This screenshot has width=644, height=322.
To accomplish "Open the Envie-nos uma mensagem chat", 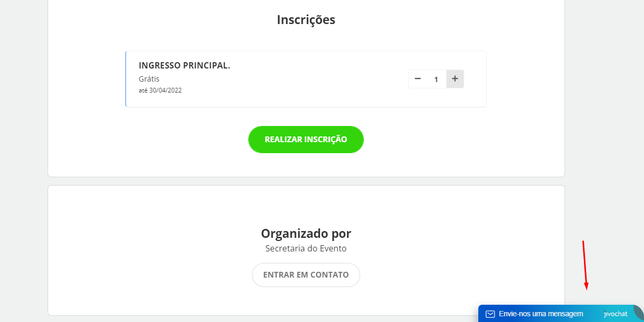I will point(540,314).
